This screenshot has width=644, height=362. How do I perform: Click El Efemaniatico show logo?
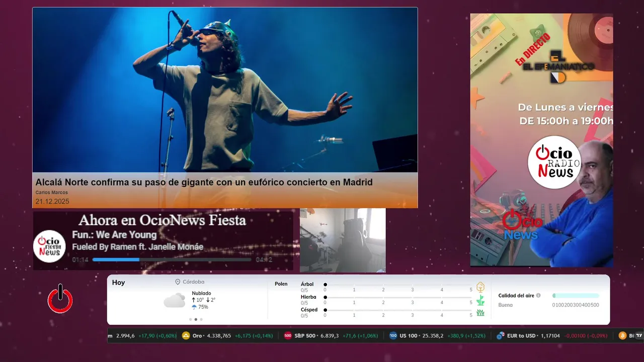tap(557, 67)
